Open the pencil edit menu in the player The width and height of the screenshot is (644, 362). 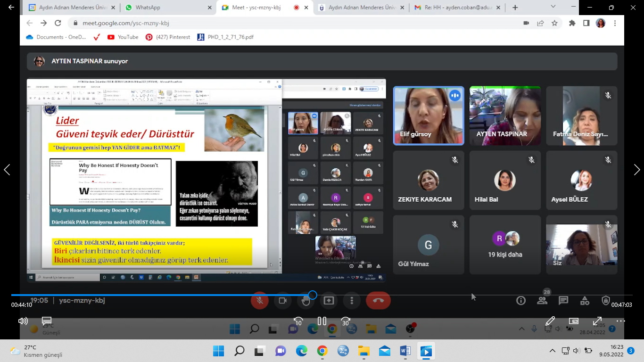(550, 321)
